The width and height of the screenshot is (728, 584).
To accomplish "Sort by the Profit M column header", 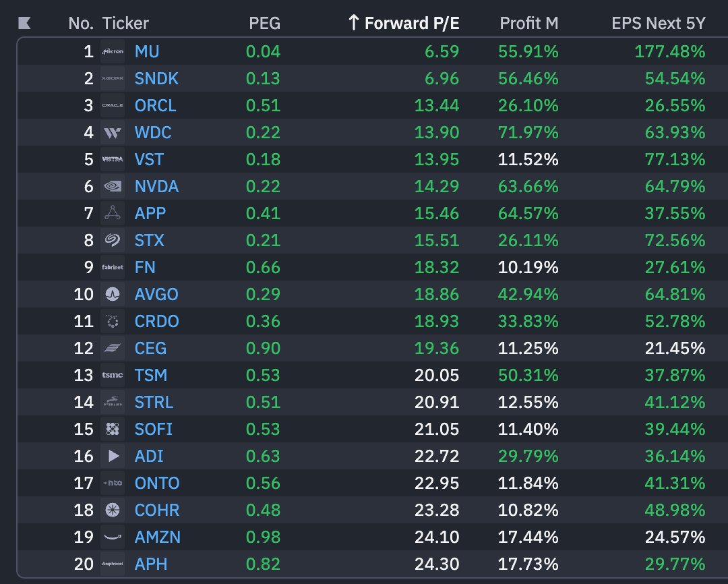I will 529,23.
